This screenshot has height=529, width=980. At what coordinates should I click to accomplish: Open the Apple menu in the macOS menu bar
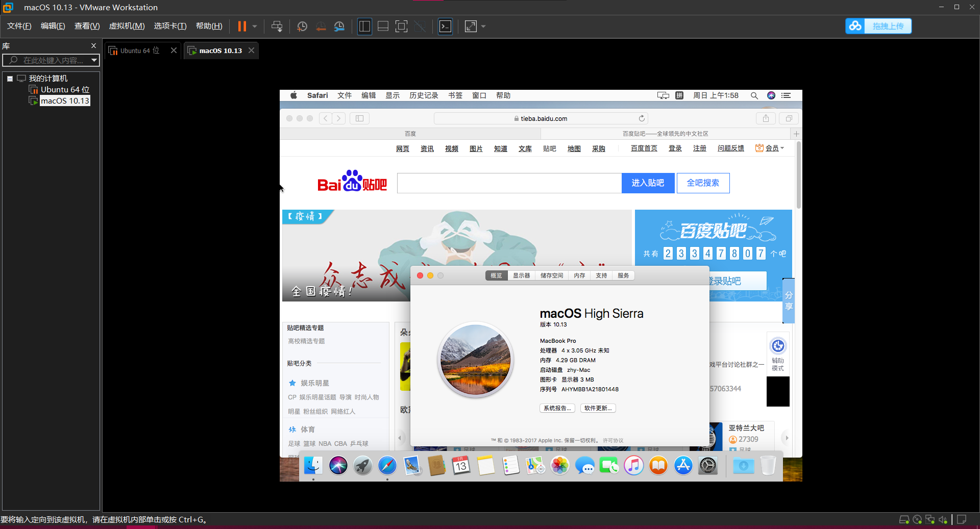coord(293,95)
